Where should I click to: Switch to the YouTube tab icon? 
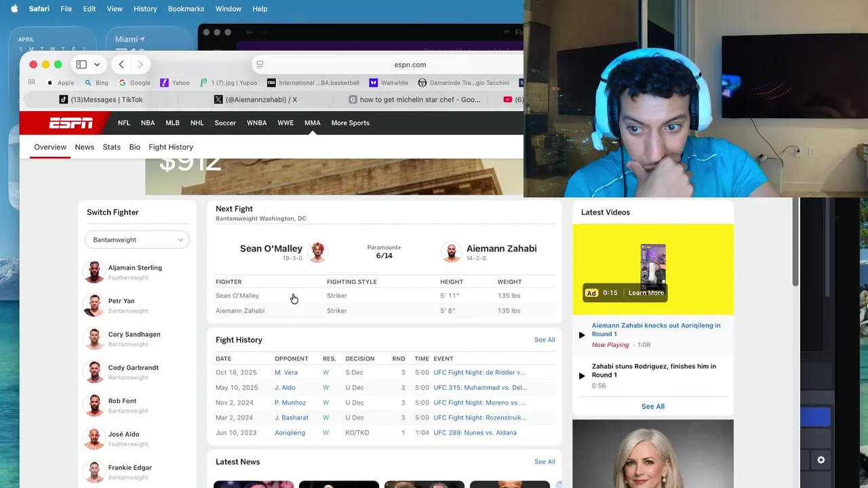point(508,100)
